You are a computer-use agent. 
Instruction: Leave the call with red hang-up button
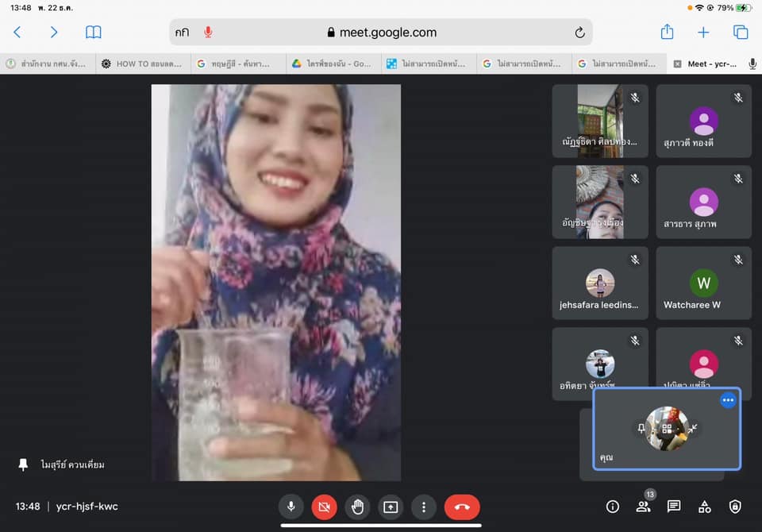tap(462, 507)
